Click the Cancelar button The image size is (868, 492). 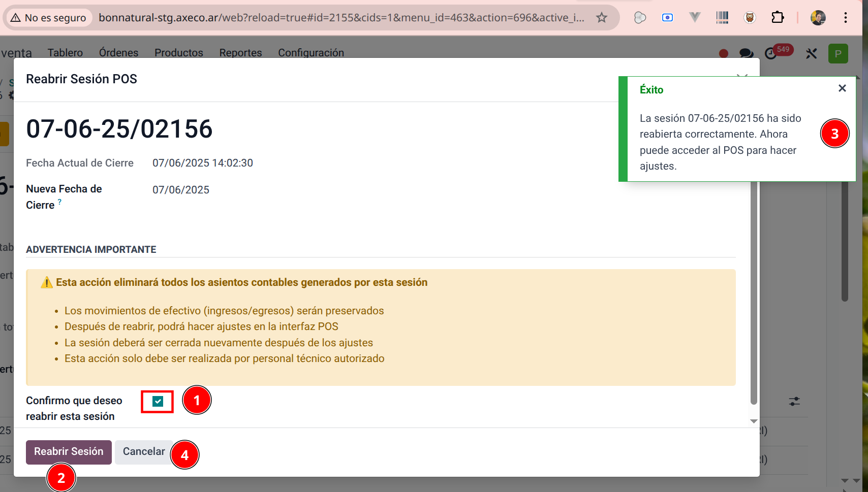pyautogui.click(x=144, y=452)
